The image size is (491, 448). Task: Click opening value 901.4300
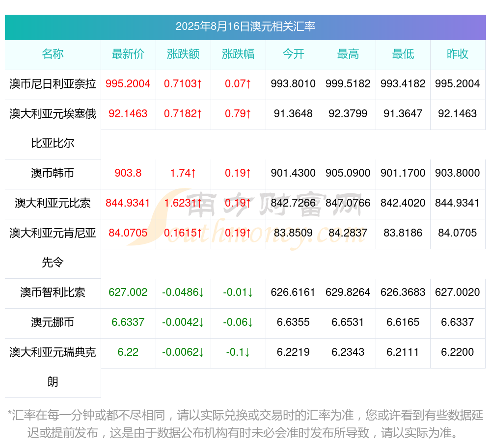293,173
